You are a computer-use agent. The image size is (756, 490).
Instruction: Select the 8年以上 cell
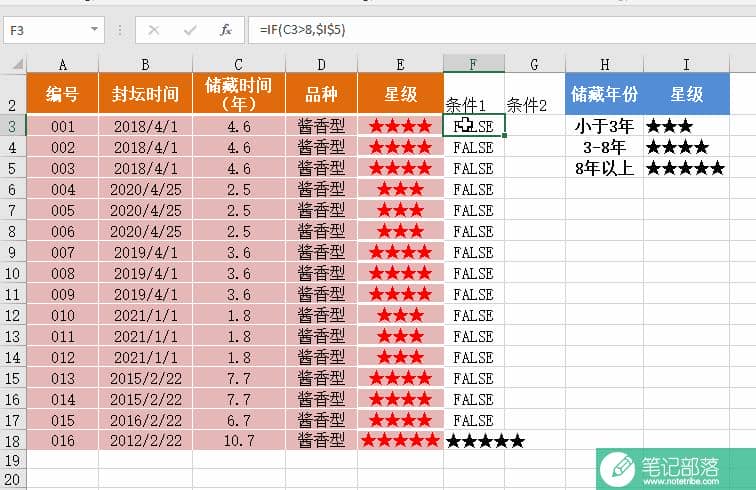(604, 168)
